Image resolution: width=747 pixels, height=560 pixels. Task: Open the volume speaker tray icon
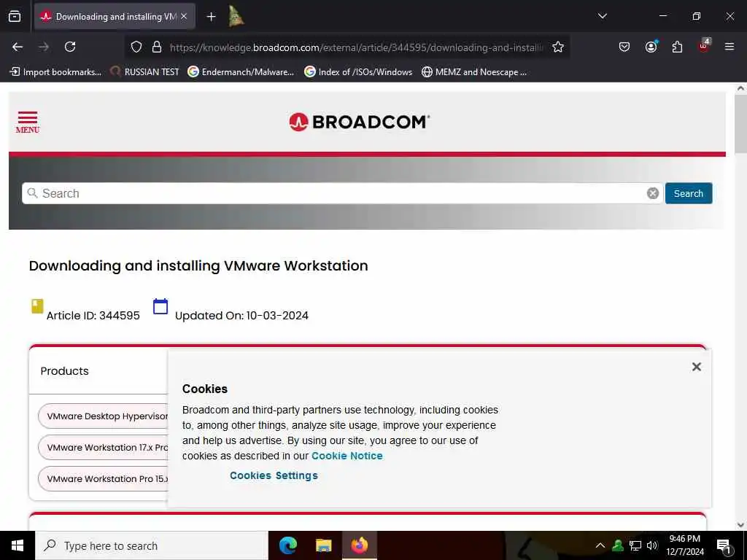[x=652, y=545]
